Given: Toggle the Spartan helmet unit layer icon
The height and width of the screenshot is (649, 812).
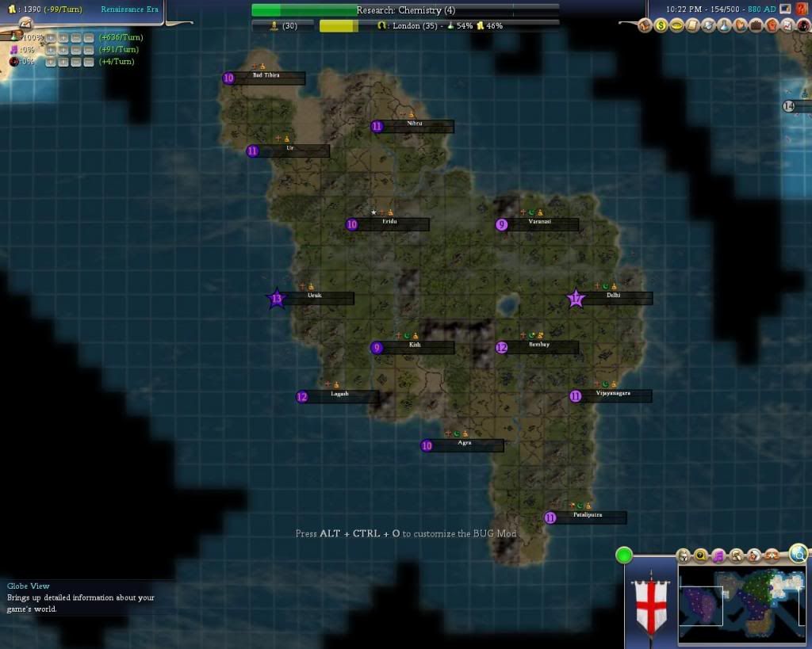Looking at the screenshot, I should [737, 555].
